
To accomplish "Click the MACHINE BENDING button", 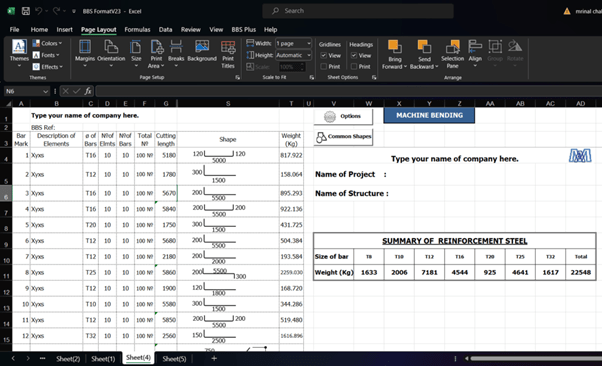I will click(x=429, y=115).
